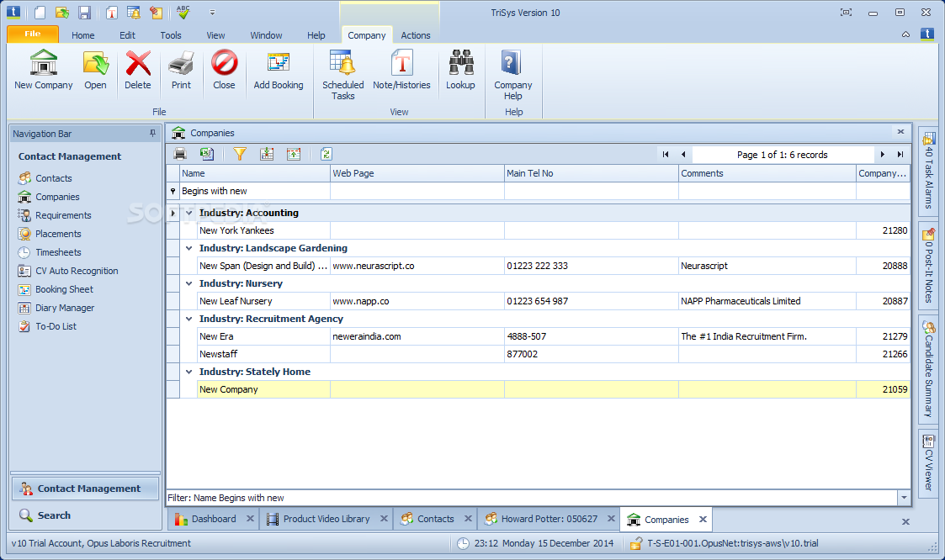Open the Actions ribbon tab
This screenshot has width=945, height=560.
pos(415,35)
